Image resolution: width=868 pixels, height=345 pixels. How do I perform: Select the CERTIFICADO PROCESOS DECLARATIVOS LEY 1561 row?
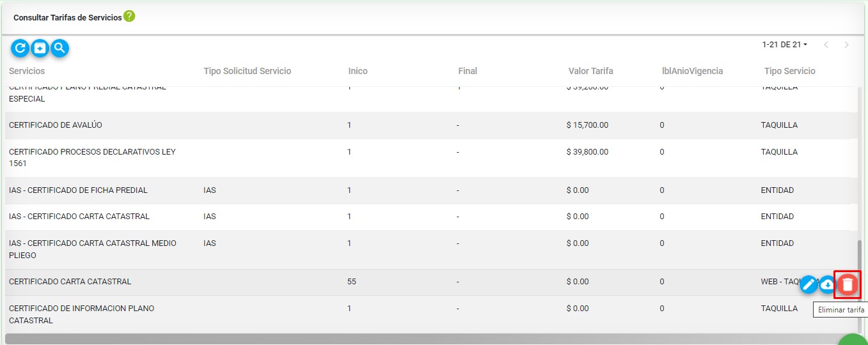point(431,158)
